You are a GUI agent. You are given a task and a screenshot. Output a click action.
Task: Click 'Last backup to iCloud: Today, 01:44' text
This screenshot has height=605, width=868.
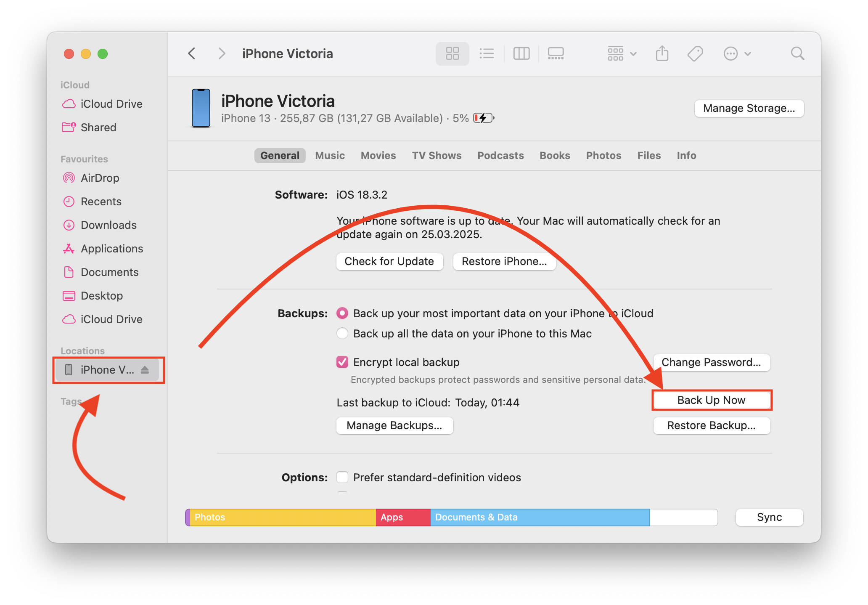tap(428, 403)
